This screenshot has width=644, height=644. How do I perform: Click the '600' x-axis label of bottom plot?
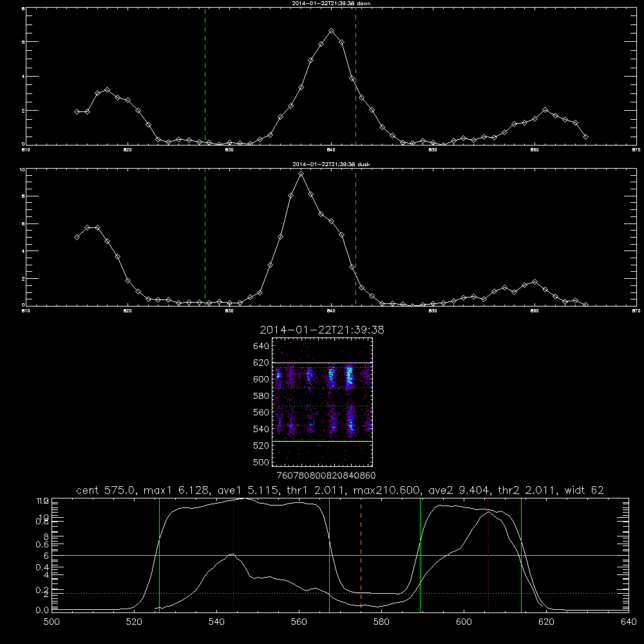click(x=464, y=622)
